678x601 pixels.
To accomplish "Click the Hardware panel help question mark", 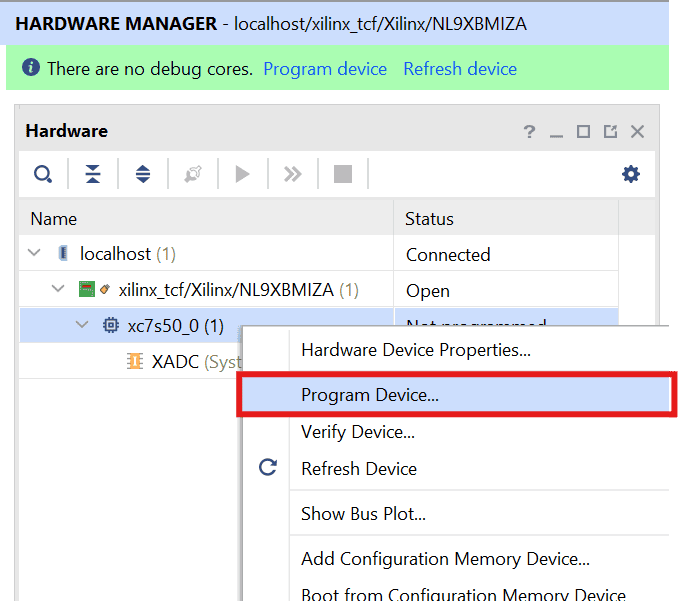I will 530,131.
